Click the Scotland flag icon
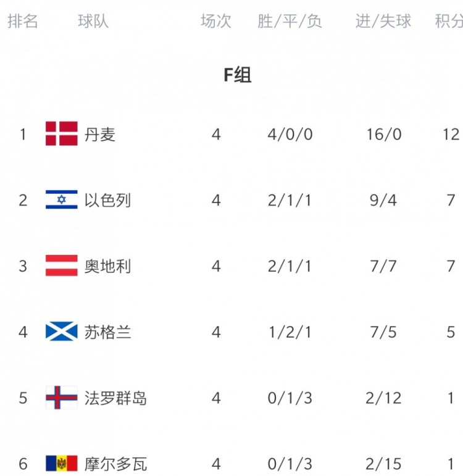The height and width of the screenshot is (476, 463). 62,331
